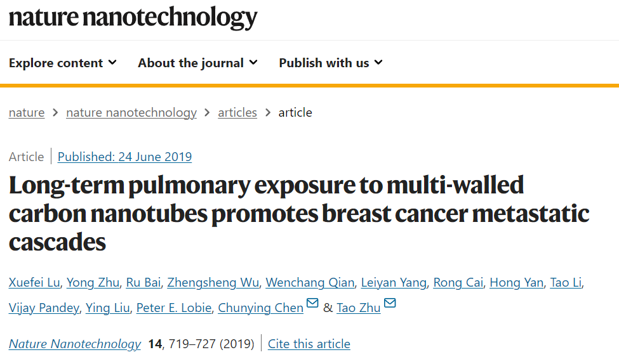Click author Hong Yan
The height and width of the screenshot is (364, 619).
tap(516, 283)
